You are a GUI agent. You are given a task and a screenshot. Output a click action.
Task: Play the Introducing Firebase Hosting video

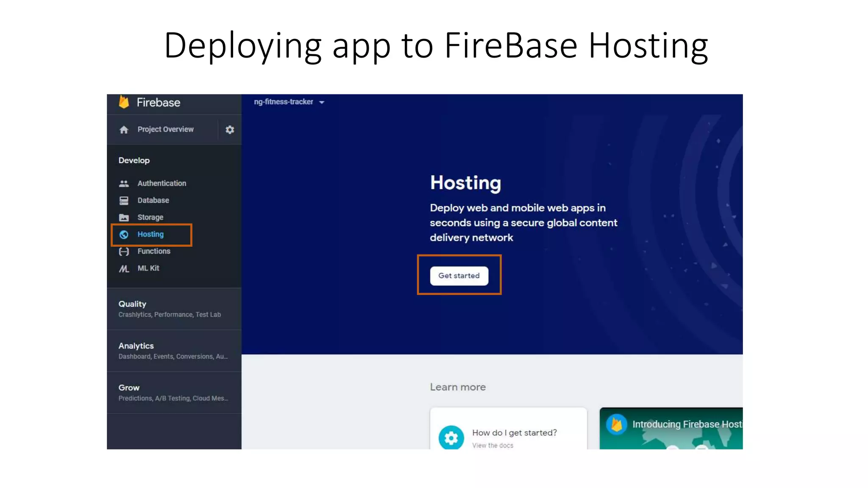(671, 428)
